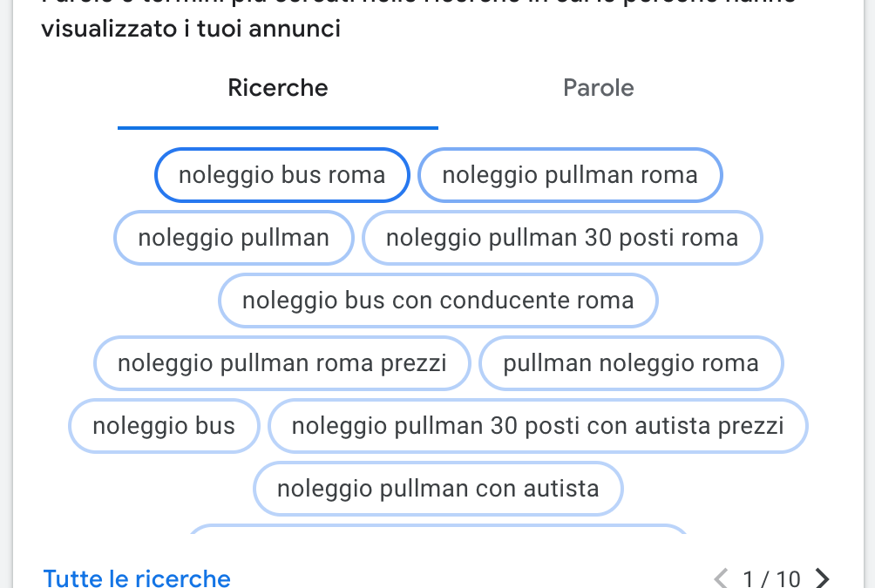875x588 pixels.
Task: Select the 'pullman noleggio roma' chip
Action: (x=631, y=363)
